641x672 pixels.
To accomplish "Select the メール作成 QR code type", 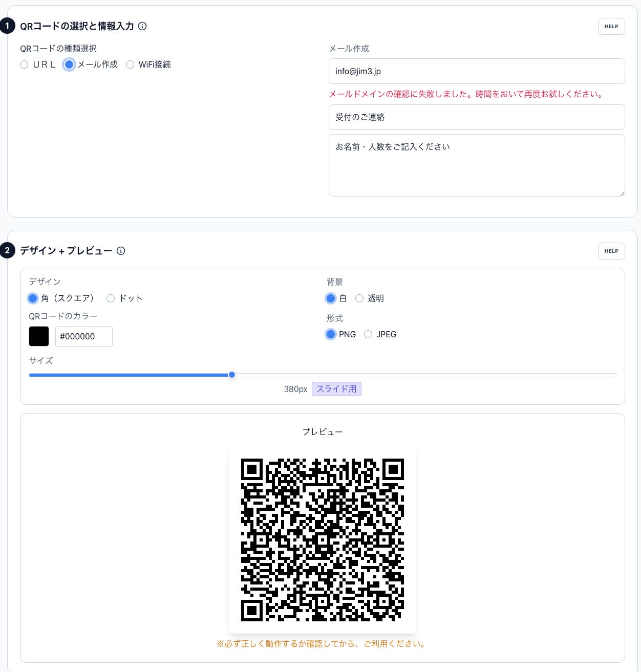I will (69, 64).
